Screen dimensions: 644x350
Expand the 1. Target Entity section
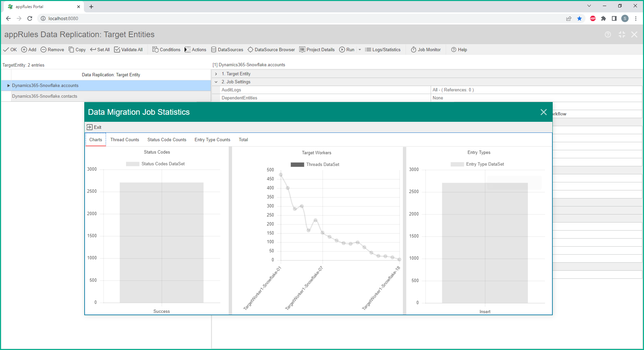216,74
